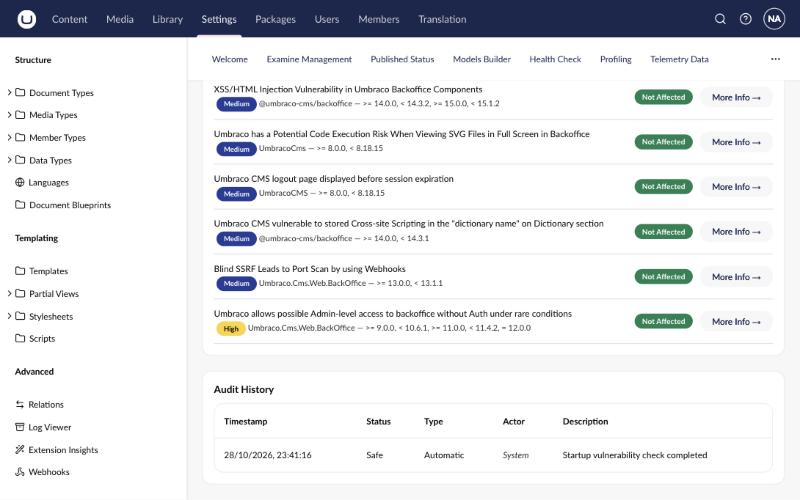Click the Media Types folder icon
Screen dimensions: 800x500
(x=20, y=115)
